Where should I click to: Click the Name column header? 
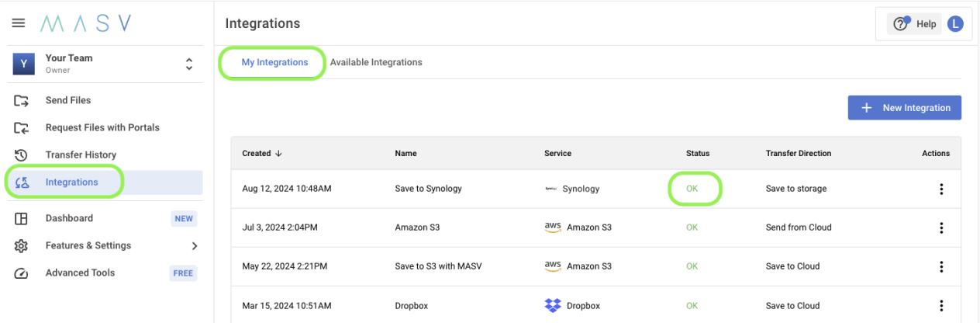406,153
